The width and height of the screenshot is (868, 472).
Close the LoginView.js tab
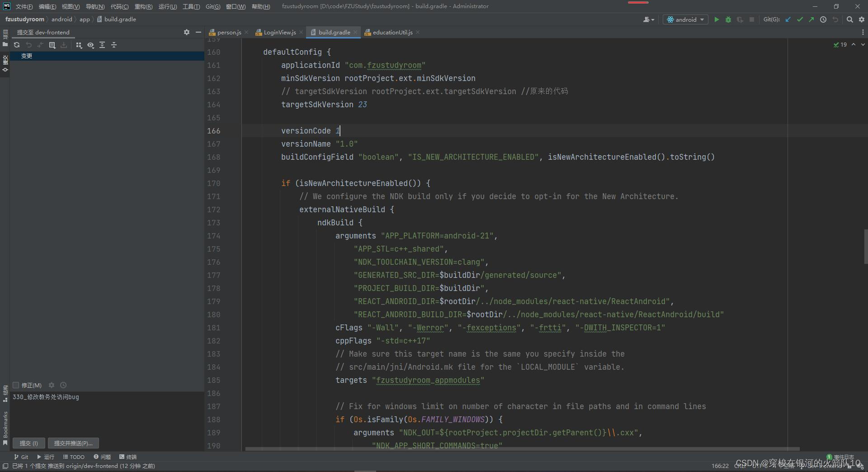[301, 32]
